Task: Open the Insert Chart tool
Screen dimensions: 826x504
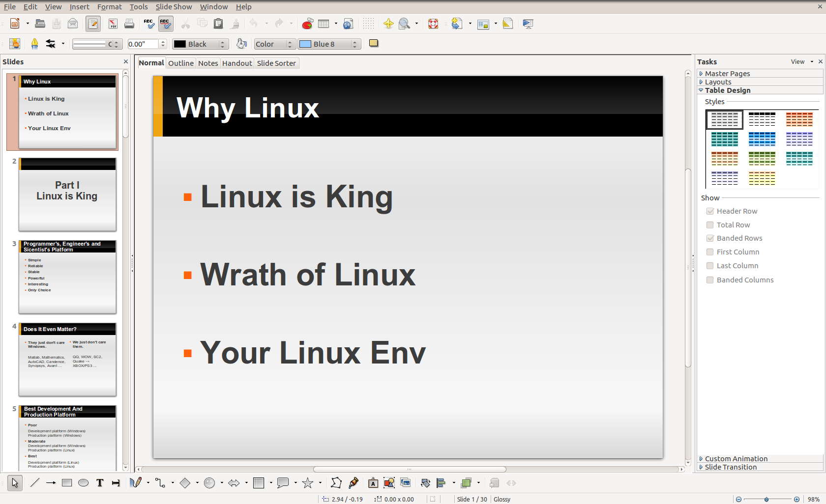Action: (307, 24)
